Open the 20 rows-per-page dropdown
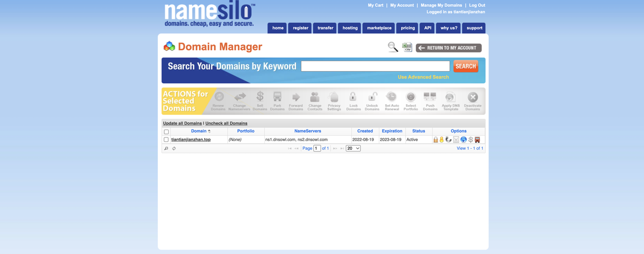Viewport: 644px width, 254px height. tap(353, 148)
